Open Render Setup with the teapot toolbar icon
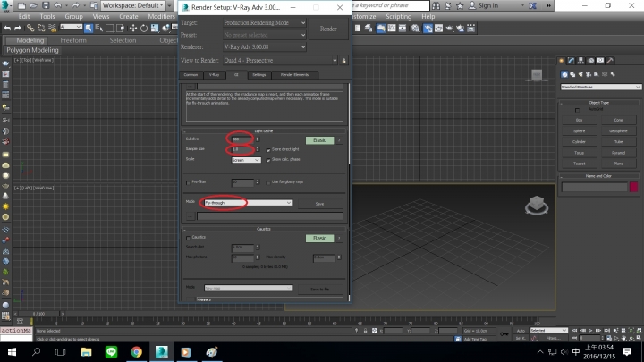644x362 pixels. [x=428, y=28]
